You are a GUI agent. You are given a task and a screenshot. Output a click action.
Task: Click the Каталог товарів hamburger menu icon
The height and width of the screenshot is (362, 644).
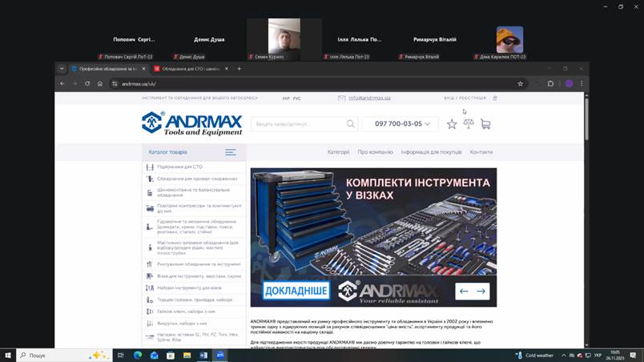(231, 152)
